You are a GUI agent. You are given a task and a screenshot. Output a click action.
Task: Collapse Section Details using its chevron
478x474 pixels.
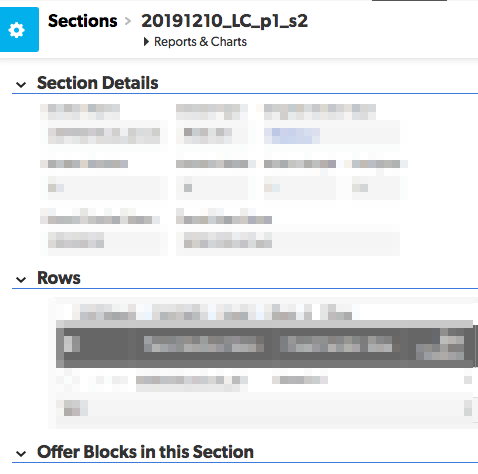point(21,84)
